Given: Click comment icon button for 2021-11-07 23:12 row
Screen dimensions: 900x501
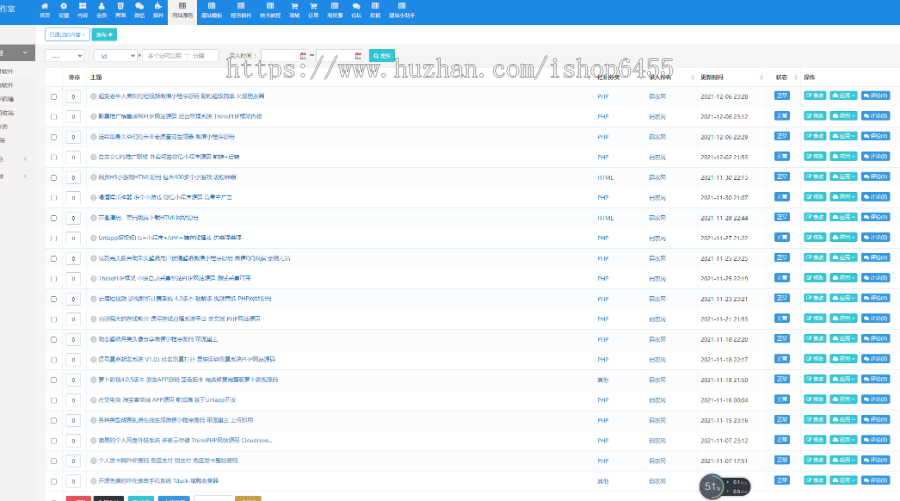Looking at the screenshot, I should click(875, 440).
